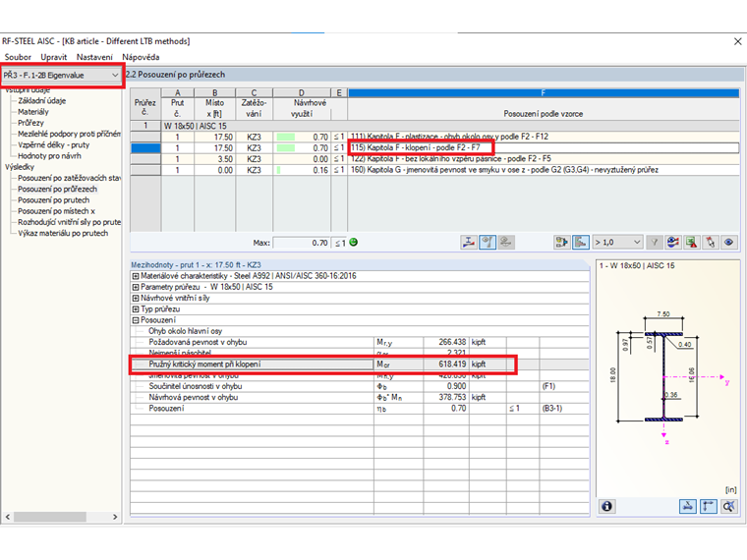Image resolution: width=747 pixels, height=560 pixels.
Task: Select 'Materiály' in the navigator
Action: (x=33, y=112)
